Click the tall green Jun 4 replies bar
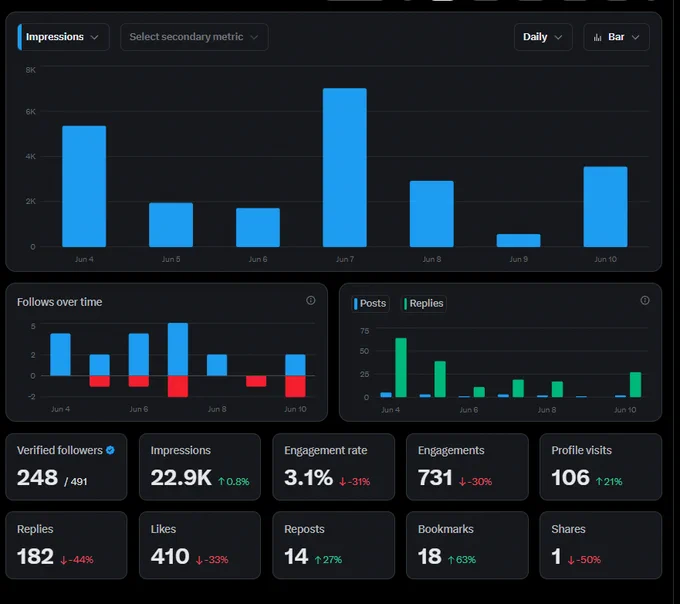The height and width of the screenshot is (604, 680). coord(401,367)
